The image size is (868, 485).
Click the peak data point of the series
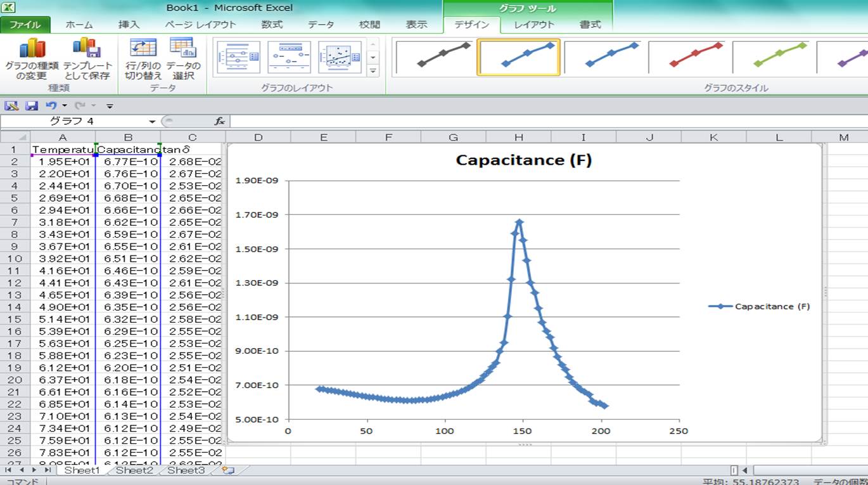(519, 222)
